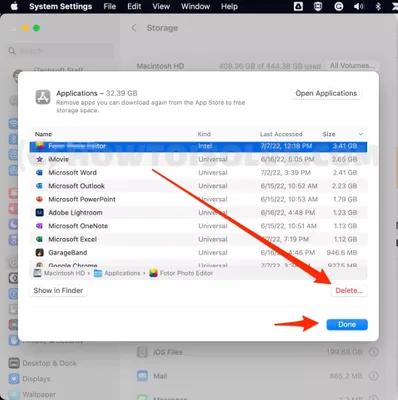398x400 pixels.
Task: Sort list by Last Accessed column
Action: tap(281, 134)
